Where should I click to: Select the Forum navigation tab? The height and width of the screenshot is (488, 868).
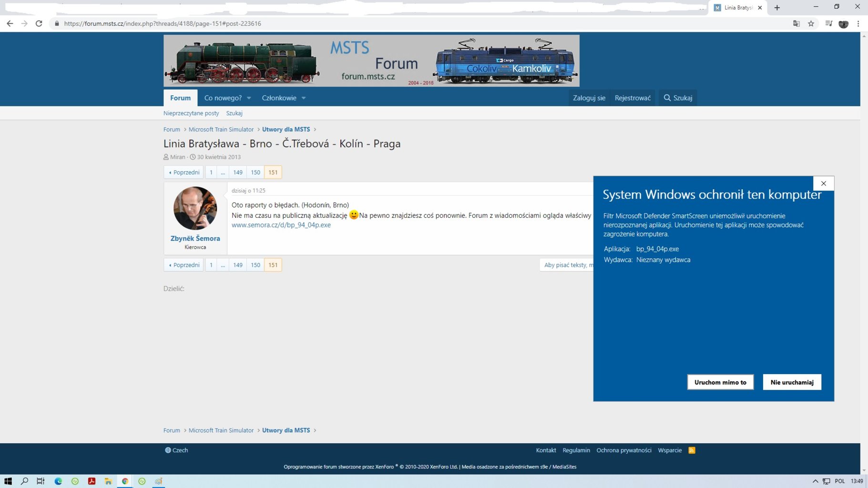(x=180, y=98)
